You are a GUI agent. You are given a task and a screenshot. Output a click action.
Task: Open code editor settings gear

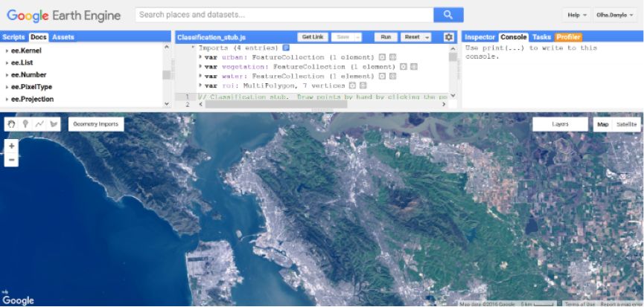point(448,37)
